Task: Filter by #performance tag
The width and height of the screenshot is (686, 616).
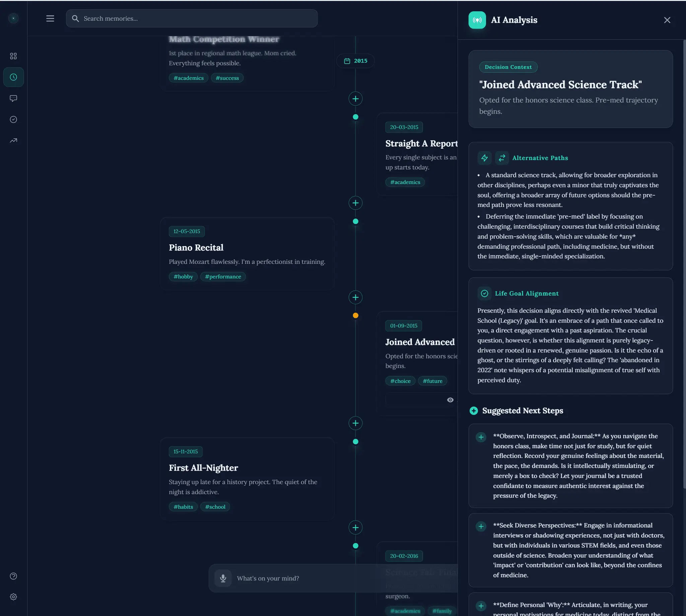Action: pyautogui.click(x=223, y=277)
